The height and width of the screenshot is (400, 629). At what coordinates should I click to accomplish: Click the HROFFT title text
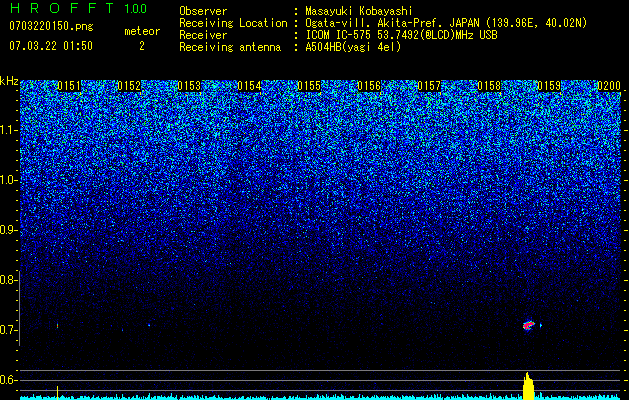point(62,8)
